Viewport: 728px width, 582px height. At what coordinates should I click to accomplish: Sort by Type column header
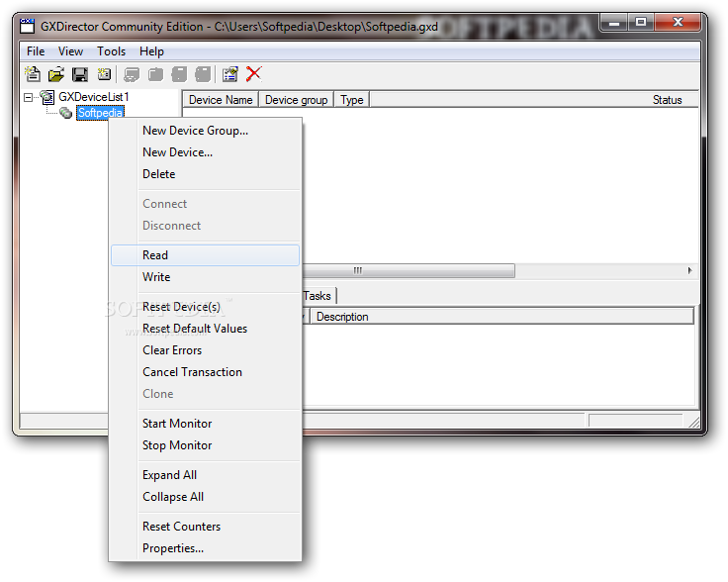point(352,100)
